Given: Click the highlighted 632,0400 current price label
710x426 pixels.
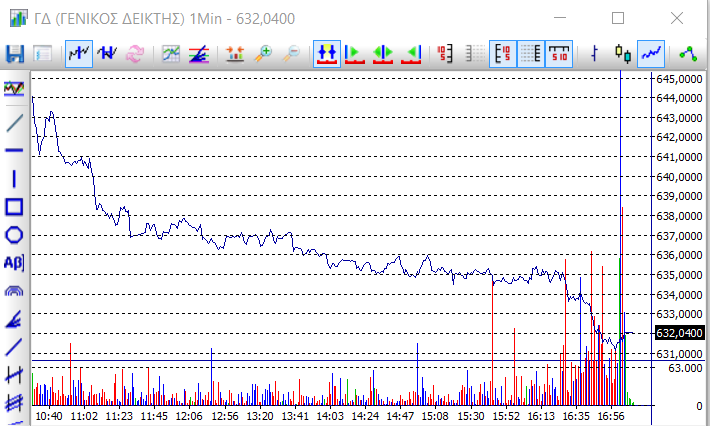Looking at the screenshot, I should 679,333.
